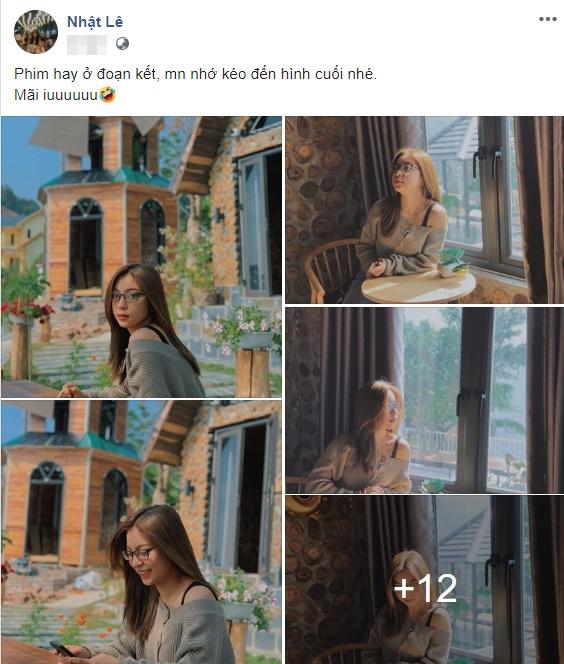
Task: Click the '+12' number on the photo grid
Action: click(x=425, y=588)
